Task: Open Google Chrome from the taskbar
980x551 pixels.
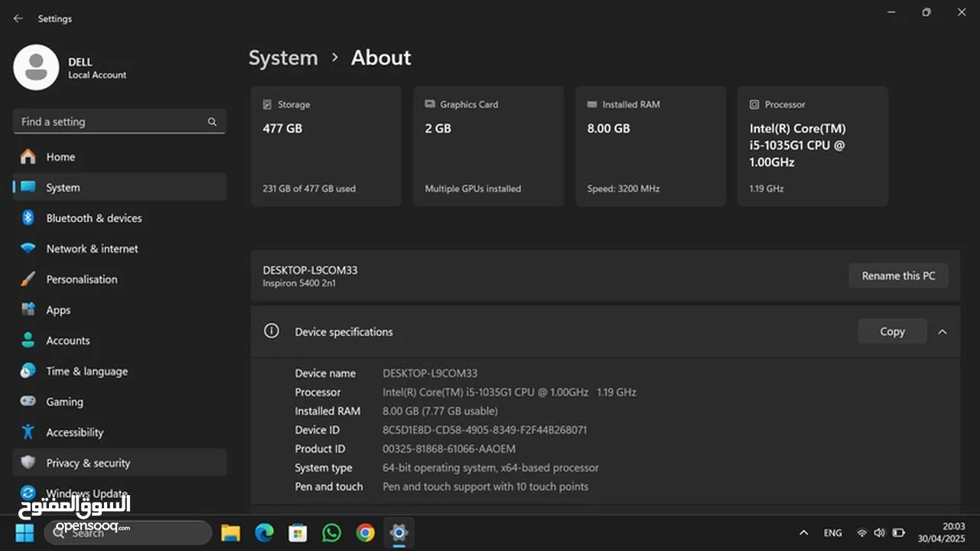Action: (x=366, y=533)
